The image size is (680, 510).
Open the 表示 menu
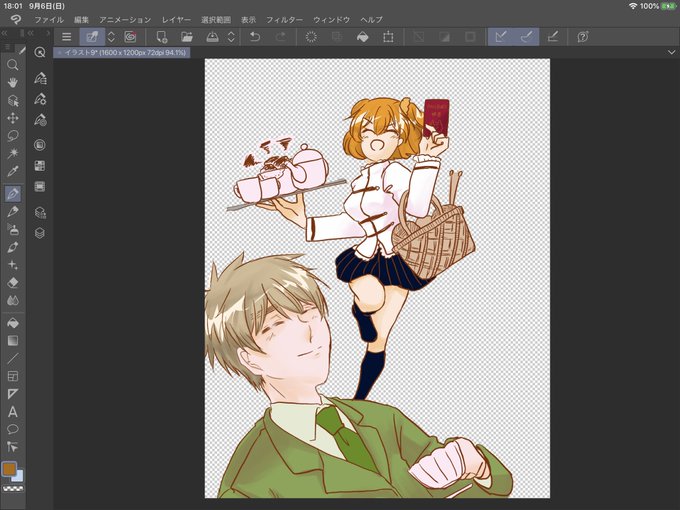click(248, 20)
